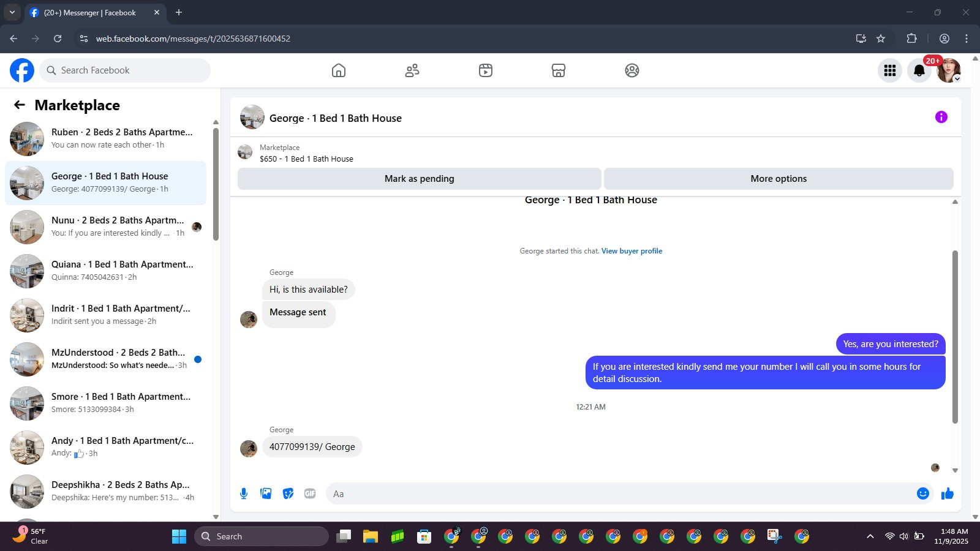
Task: Send a voice clip with microphone icon
Action: point(244,493)
